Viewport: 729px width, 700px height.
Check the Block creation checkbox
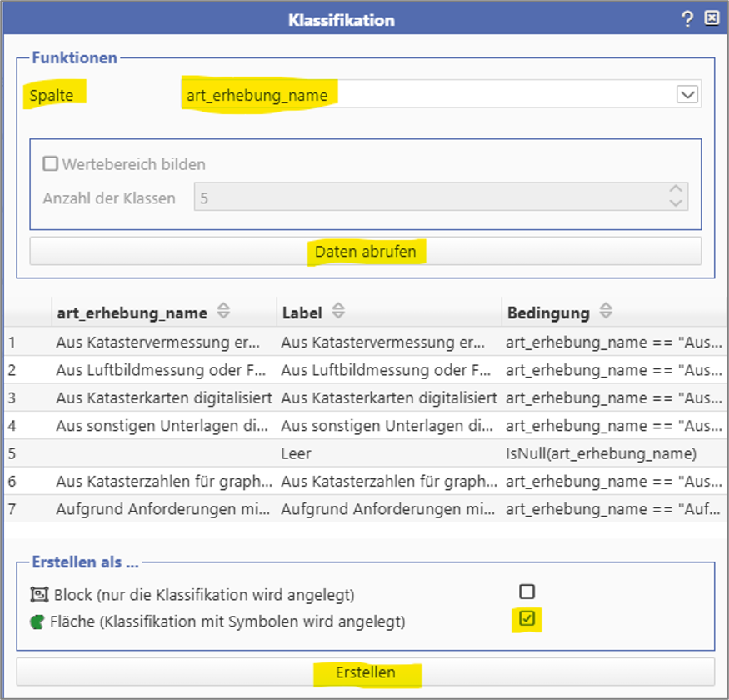coord(527,592)
